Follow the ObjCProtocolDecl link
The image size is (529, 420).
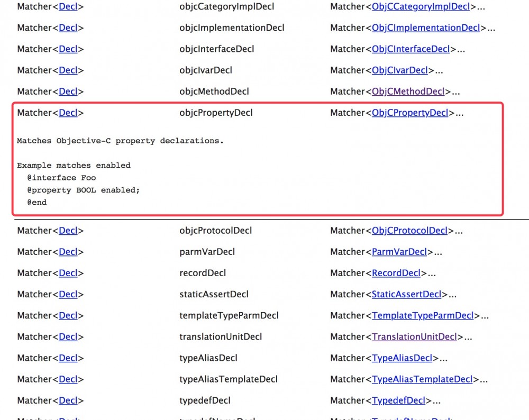pyautogui.click(x=409, y=231)
